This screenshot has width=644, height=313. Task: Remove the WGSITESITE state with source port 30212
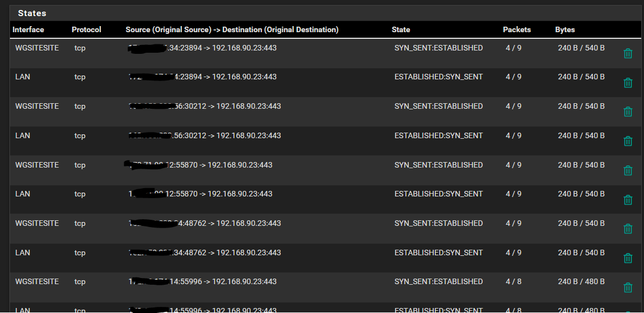[x=628, y=112]
